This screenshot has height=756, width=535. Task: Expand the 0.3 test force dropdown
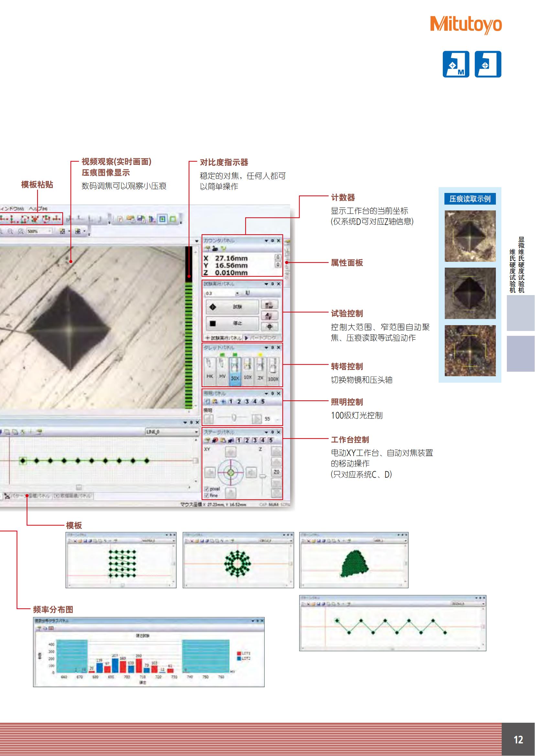[x=237, y=293]
